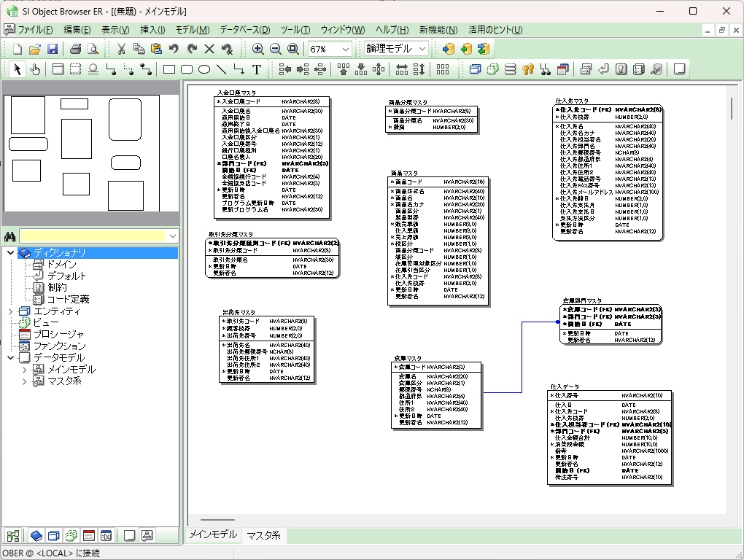
Task: Switch to the メインモデル tab
Action: coord(213,535)
